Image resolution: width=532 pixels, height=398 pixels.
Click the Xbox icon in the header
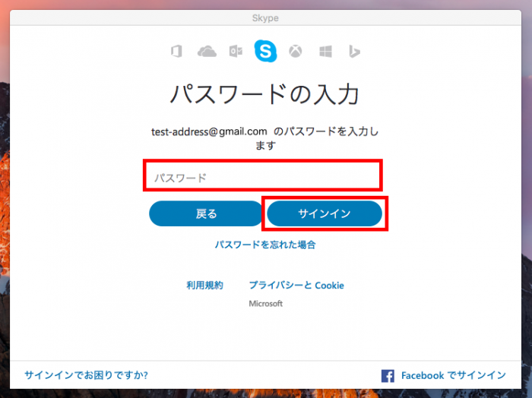295,52
